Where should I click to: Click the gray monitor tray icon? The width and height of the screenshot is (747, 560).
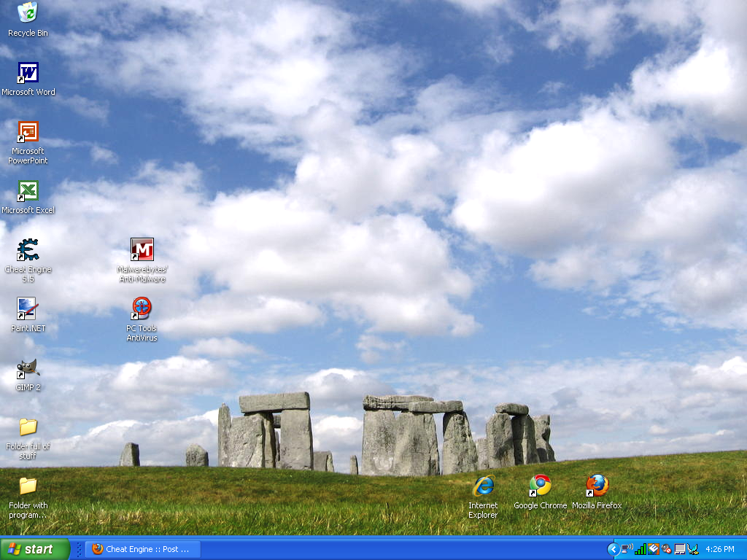(680, 550)
